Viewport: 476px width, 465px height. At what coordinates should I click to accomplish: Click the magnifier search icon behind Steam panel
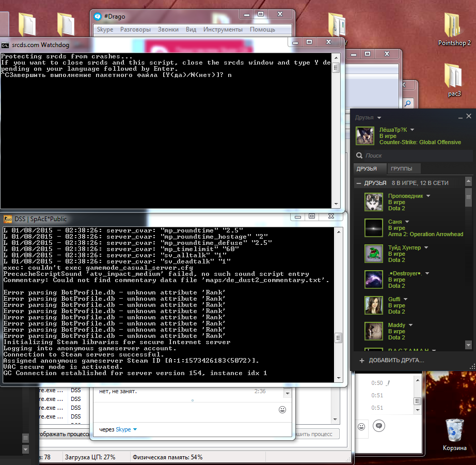point(408,103)
